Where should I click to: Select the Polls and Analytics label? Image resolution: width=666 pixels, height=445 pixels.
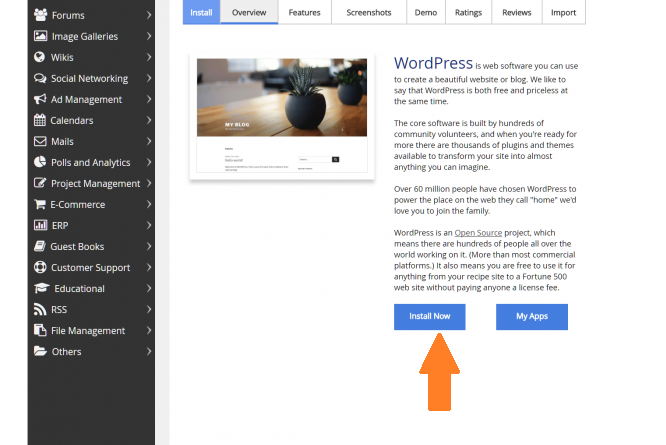pos(90,163)
